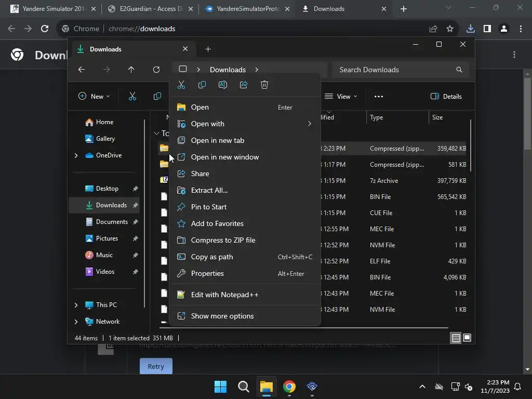Image resolution: width=532 pixels, height=399 pixels.
Task: Click the Share icon atop context menu
Action: pos(244,85)
